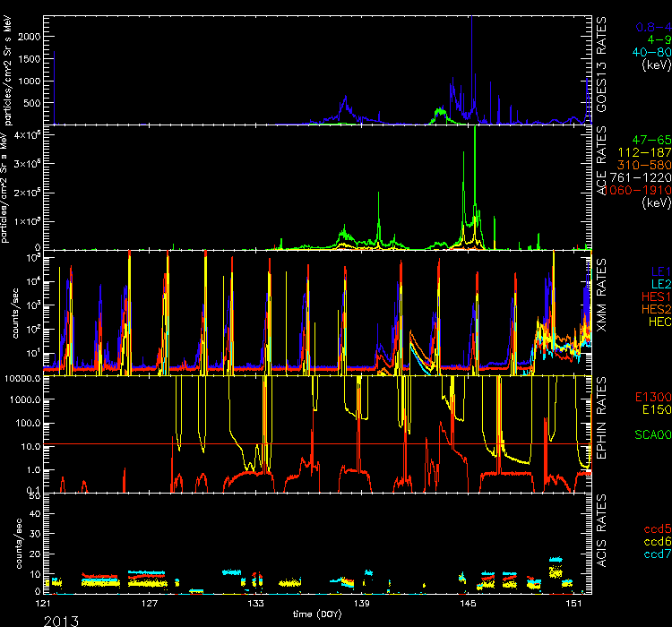Screen dimensions: 672x627
Task: Click the yellow 112-187 ACE legend label
Action: point(644,154)
